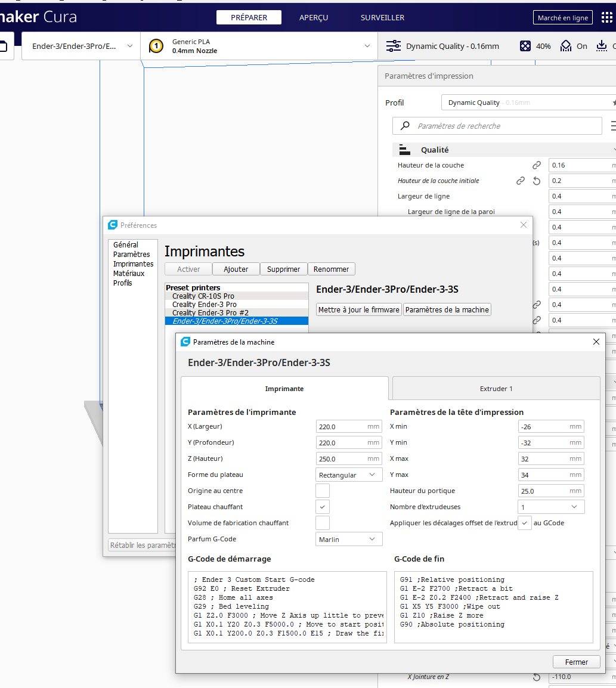Click the adhesion icon in settings bar
Image resolution: width=616 pixels, height=688 pixels.
pyautogui.click(x=602, y=46)
